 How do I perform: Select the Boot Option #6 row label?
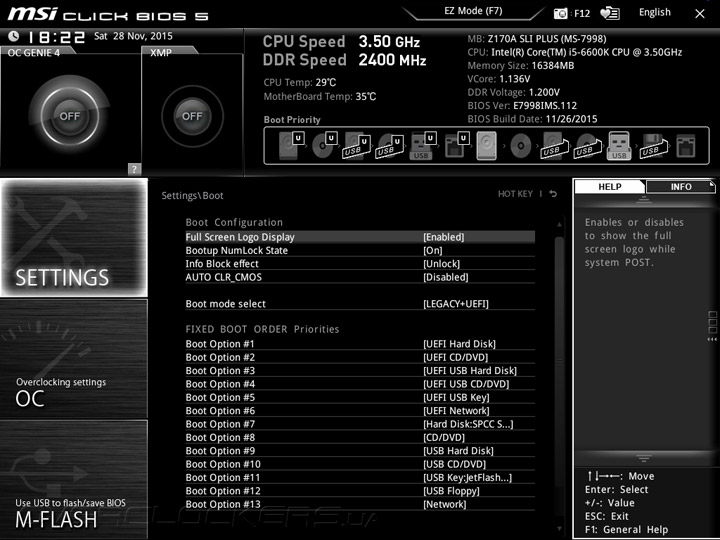click(220, 411)
